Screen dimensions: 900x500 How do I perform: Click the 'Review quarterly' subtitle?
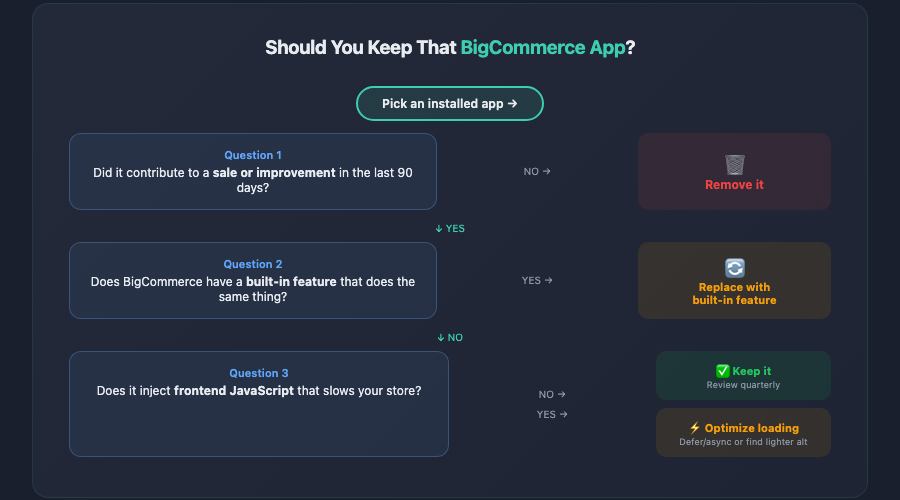(x=743, y=385)
